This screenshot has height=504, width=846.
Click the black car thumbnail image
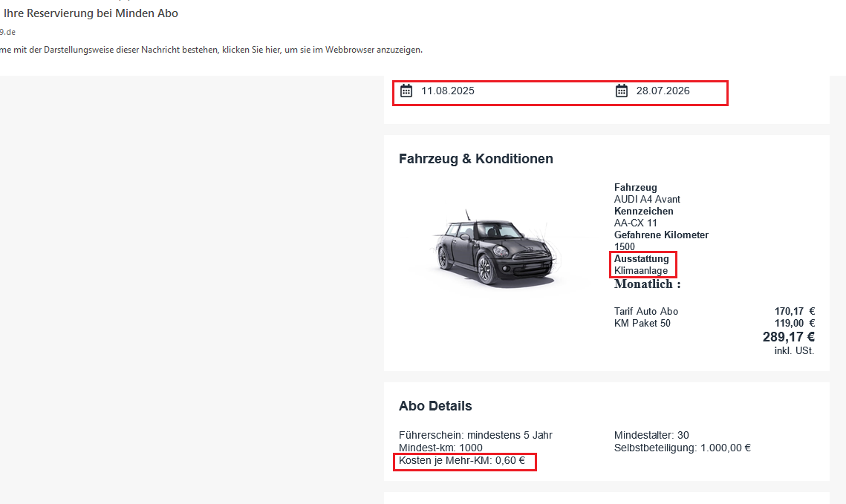coord(493,249)
